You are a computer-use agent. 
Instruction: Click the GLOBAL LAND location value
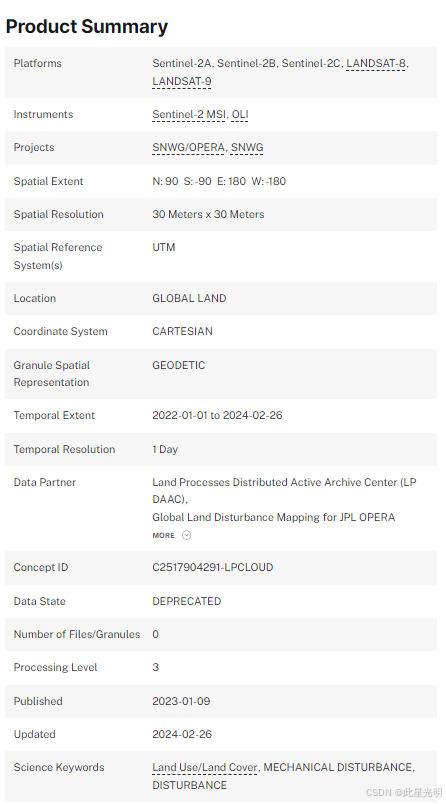(x=189, y=298)
